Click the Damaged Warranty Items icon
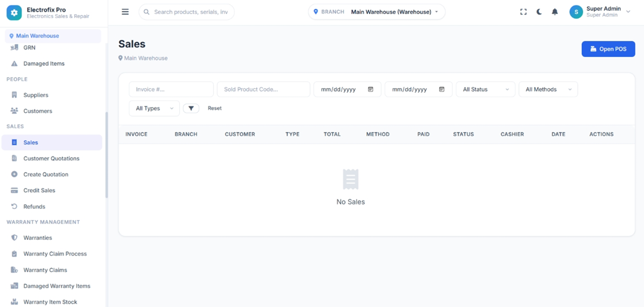 click(x=14, y=286)
